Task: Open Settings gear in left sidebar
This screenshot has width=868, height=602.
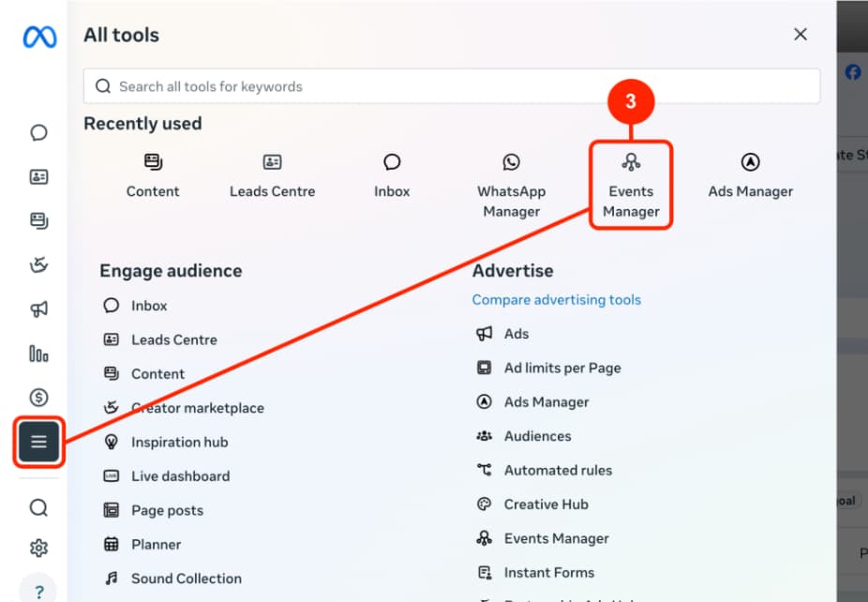Action: point(38,548)
